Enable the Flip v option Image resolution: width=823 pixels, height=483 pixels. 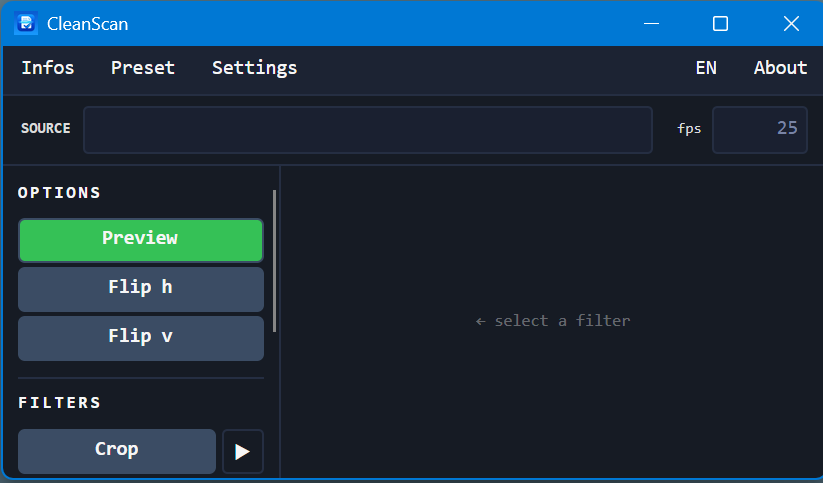141,337
